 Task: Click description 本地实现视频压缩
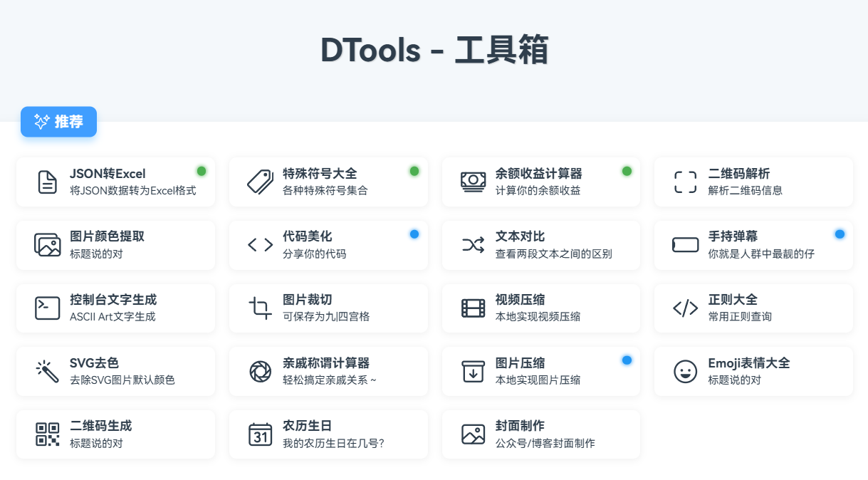point(538,317)
